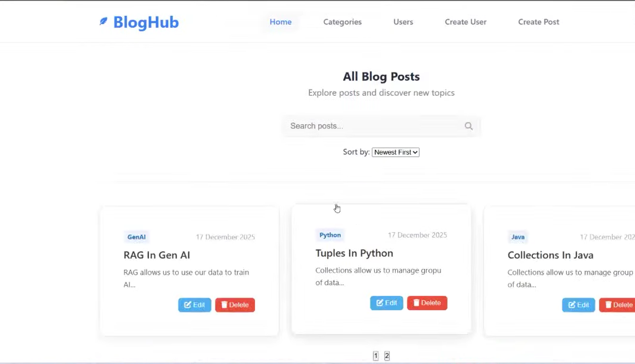The height and width of the screenshot is (364, 635).
Task: Open the RAG In Gen AI post title
Action: tap(157, 255)
